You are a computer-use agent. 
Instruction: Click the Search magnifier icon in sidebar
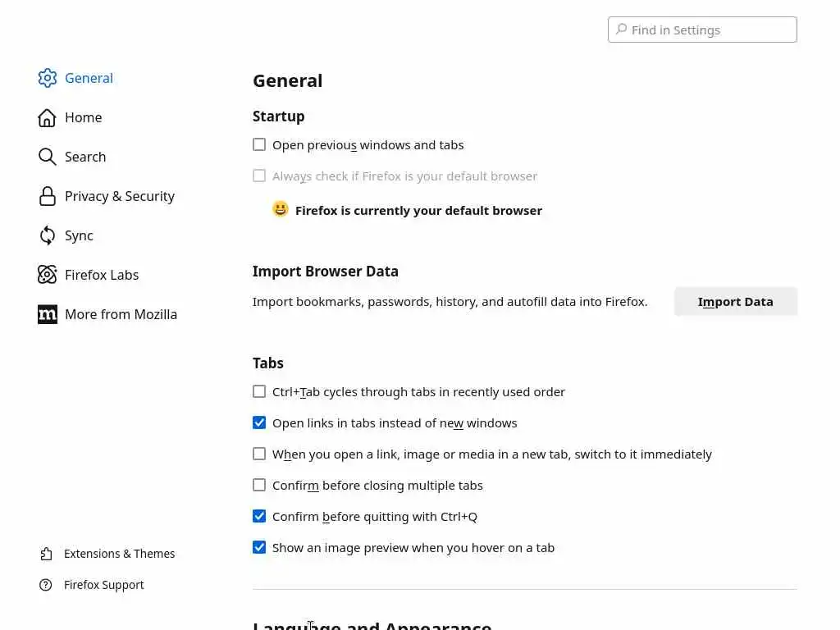(x=48, y=157)
